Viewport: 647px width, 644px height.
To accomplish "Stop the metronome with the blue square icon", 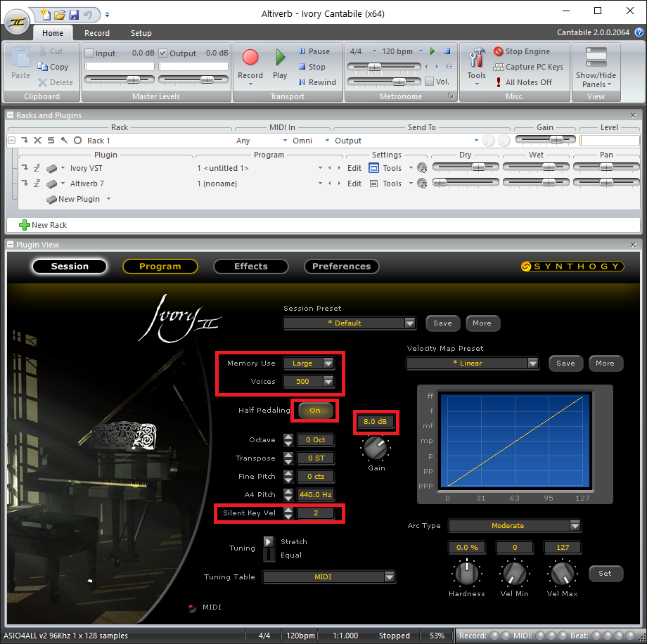I will 447,51.
